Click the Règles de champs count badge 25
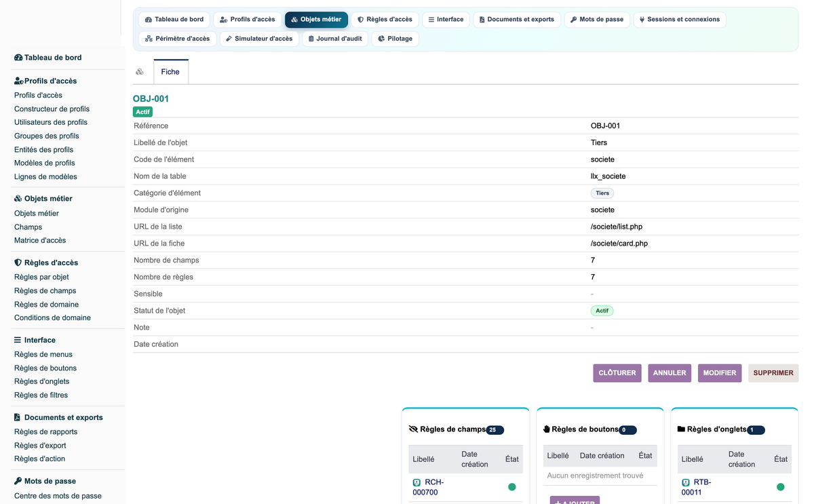Image resolution: width=814 pixels, height=504 pixels. [495, 430]
